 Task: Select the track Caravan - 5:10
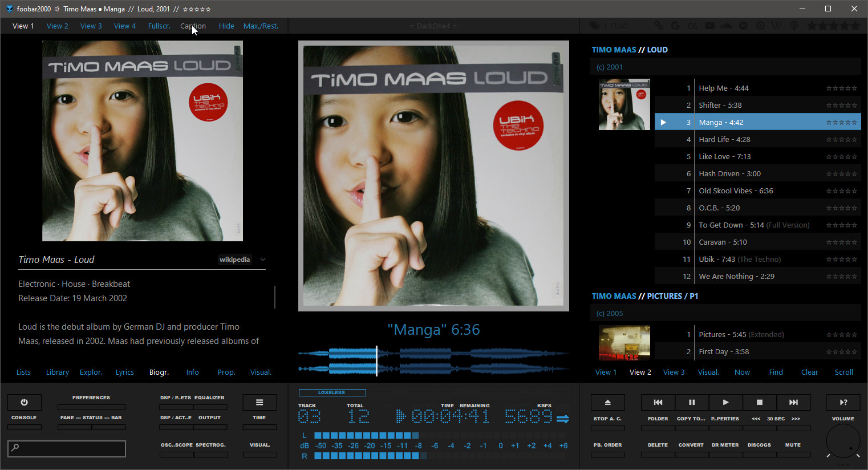[x=758, y=242]
